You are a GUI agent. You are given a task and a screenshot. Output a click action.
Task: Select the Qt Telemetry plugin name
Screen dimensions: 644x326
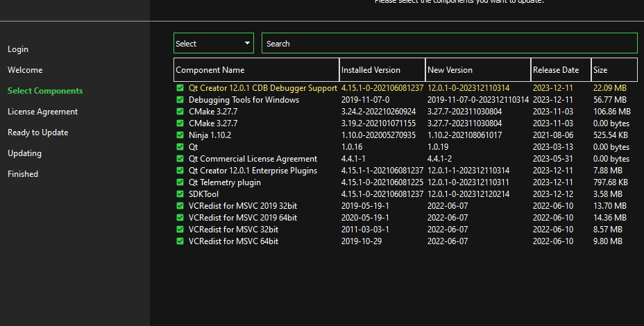[x=225, y=182]
